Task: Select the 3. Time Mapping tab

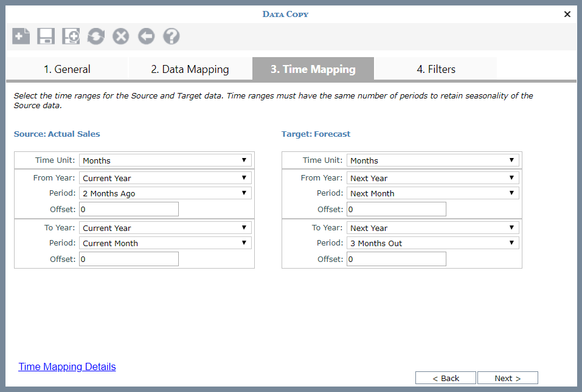Action: [x=313, y=69]
